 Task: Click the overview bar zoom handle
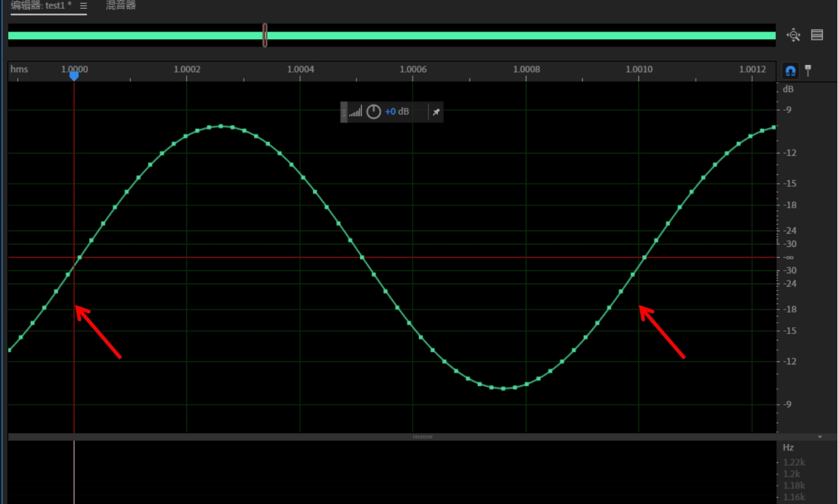pyautogui.click(x=265, y=35)
